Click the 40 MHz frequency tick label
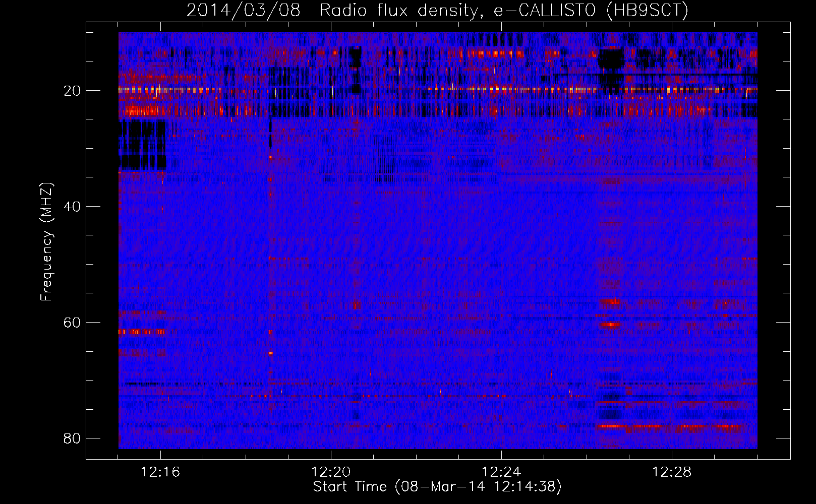Viewport: 816px width, 504px height. point(72,207)
